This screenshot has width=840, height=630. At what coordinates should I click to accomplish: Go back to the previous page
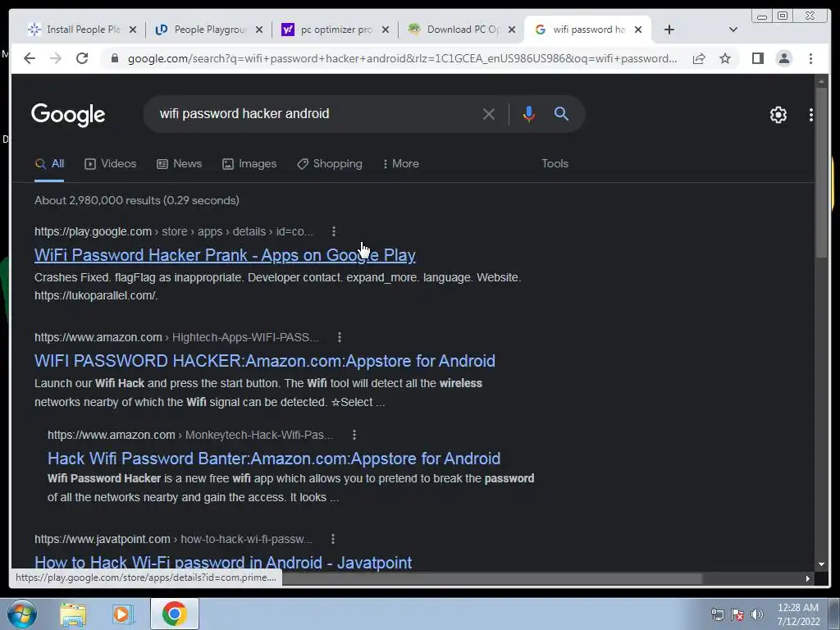point(30,58)
